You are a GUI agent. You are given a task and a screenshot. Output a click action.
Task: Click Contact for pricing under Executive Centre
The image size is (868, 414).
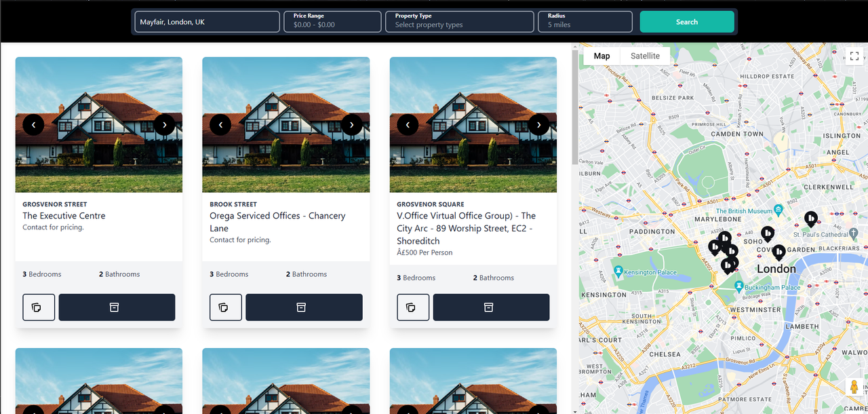[53, 227]
